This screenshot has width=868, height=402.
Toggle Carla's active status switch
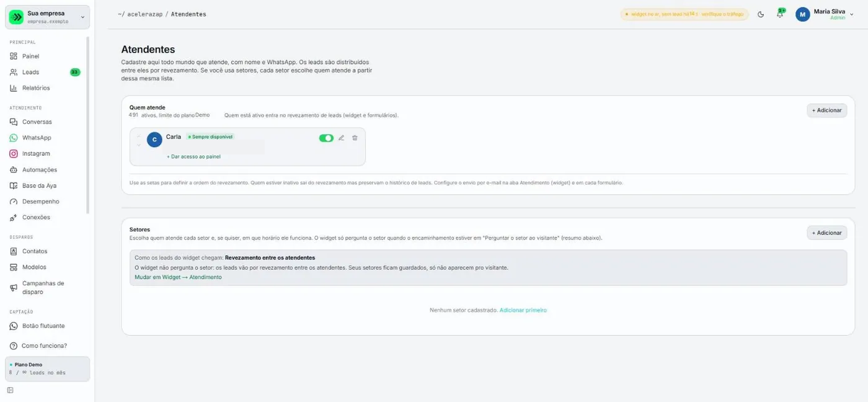(x=326, y=138)
